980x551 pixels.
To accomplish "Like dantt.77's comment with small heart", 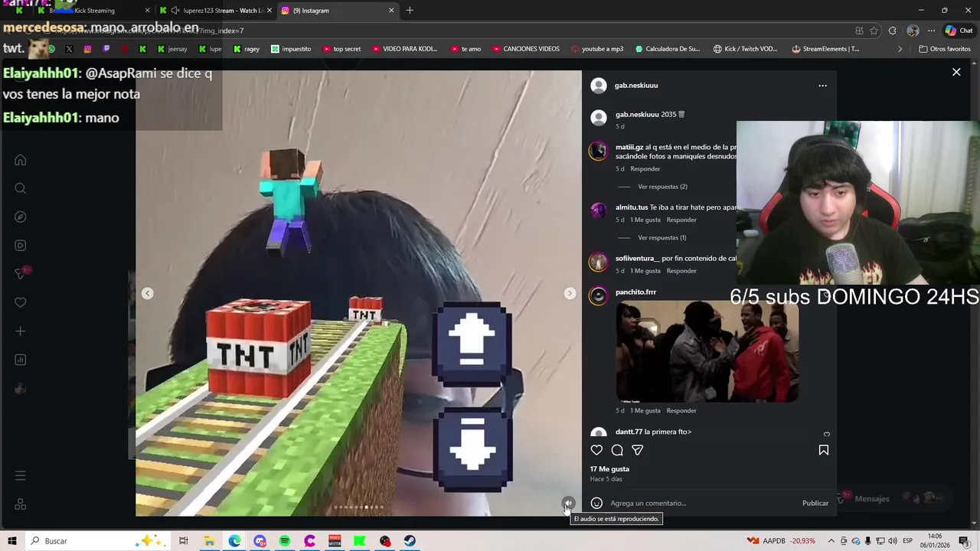I will coord(826,434).
